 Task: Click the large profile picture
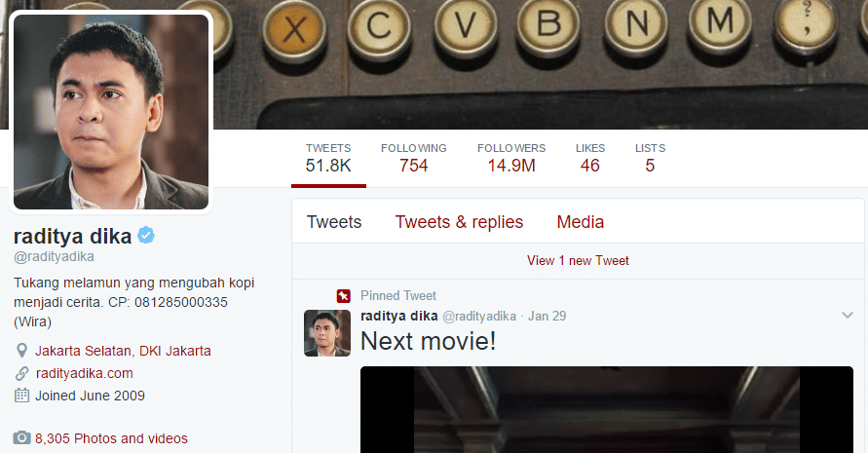coord(110,112)
